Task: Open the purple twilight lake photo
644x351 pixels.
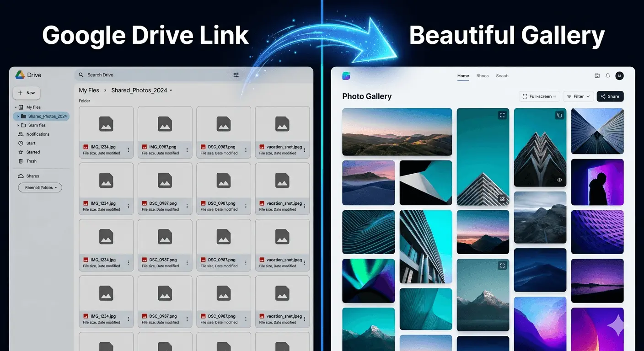Action: pyautogui.click(x=597, y=281)
